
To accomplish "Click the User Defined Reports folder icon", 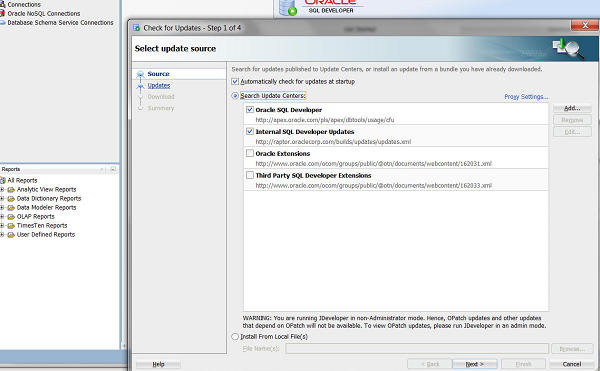I will [11, 235].
